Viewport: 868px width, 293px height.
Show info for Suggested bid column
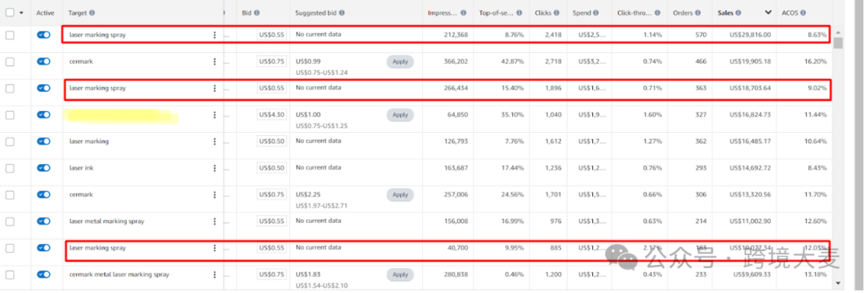[342, 12]
